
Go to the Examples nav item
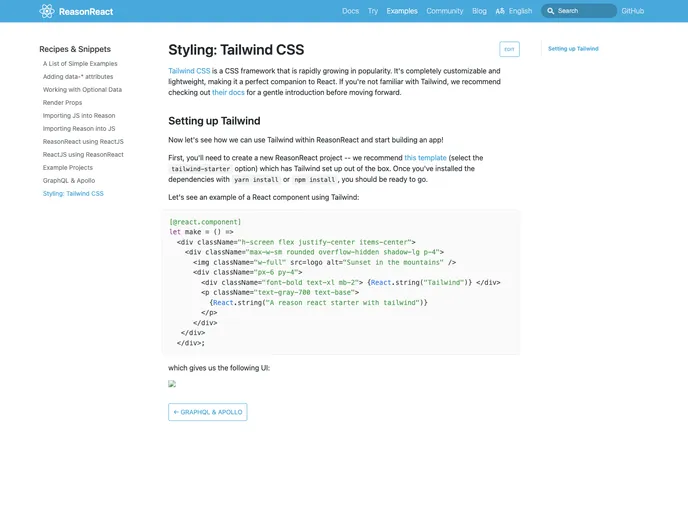click(402, 11)
